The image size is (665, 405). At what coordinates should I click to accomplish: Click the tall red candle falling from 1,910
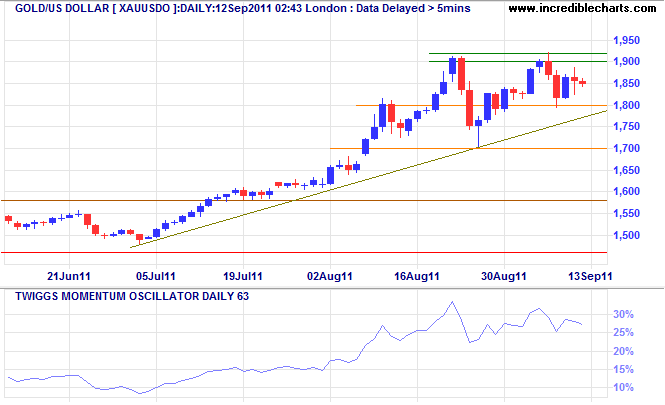(461, 75)
